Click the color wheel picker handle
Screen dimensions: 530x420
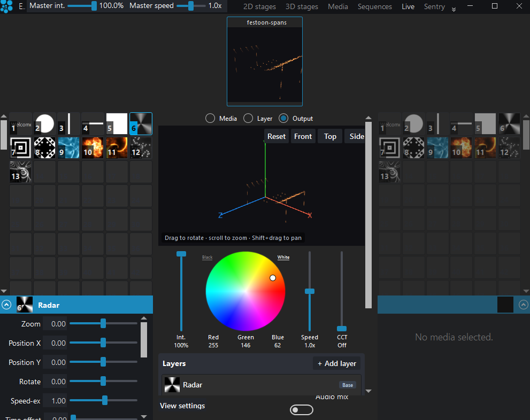[272, 277]
